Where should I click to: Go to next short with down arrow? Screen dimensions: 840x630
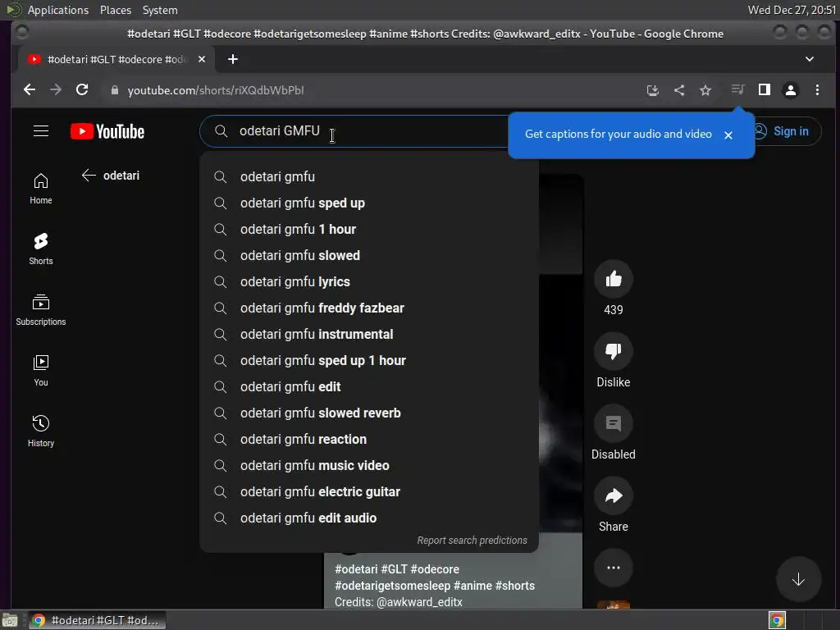click(x=798, y=579)
